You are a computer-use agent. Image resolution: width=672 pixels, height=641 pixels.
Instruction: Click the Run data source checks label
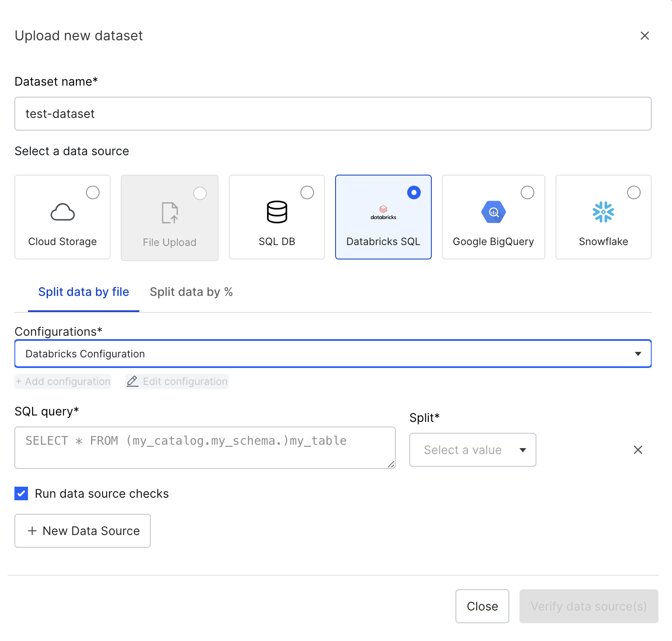102,493
